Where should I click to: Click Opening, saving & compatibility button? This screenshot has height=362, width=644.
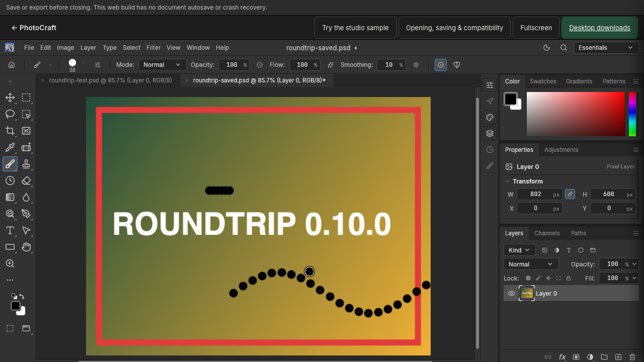click(x=454, y=28)
